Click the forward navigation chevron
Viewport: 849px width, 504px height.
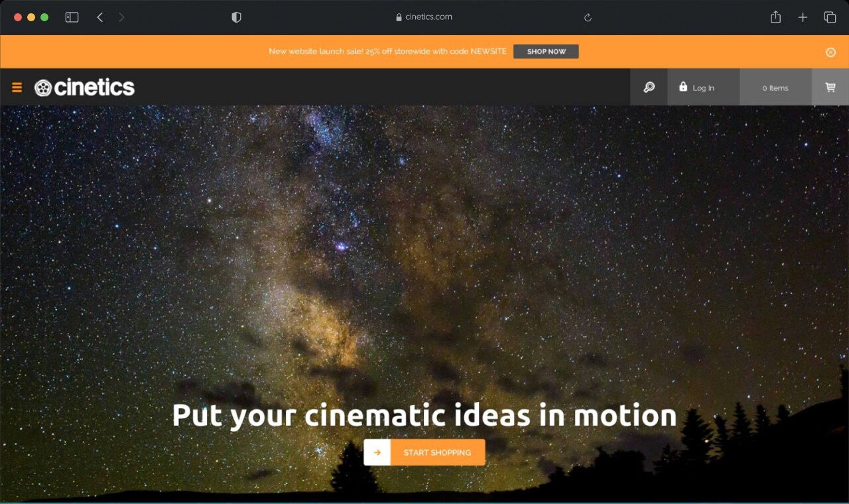[121, 17]
